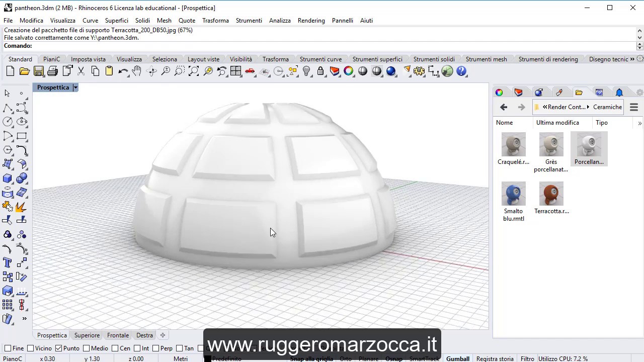Select the Circle tool in left toolbar
The height and width of the screenshot is (362, 644).
pyautogui.click(x=8, y=122)
